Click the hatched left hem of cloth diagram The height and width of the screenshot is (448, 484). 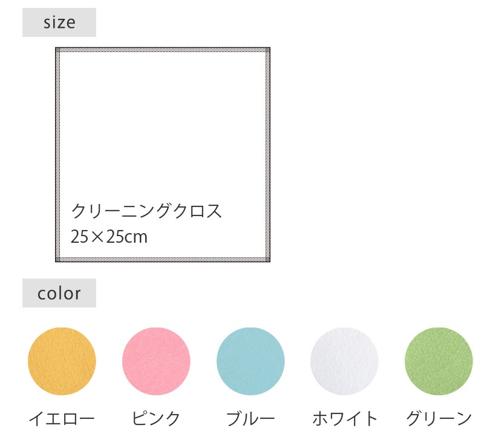point(58,154)
